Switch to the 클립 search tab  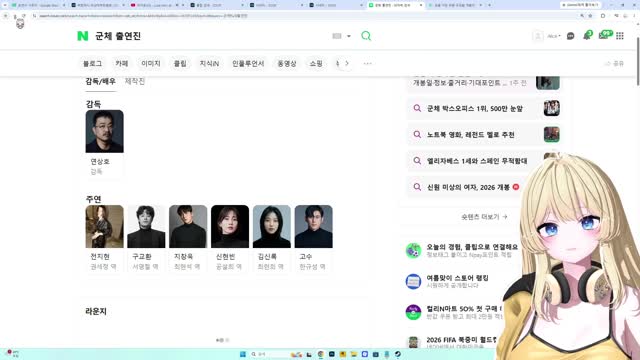(x=180, y=63)
